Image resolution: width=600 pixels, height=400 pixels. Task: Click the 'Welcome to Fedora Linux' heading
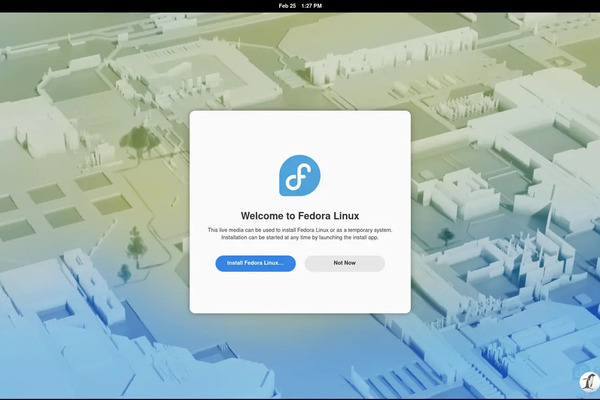[300, 215]
